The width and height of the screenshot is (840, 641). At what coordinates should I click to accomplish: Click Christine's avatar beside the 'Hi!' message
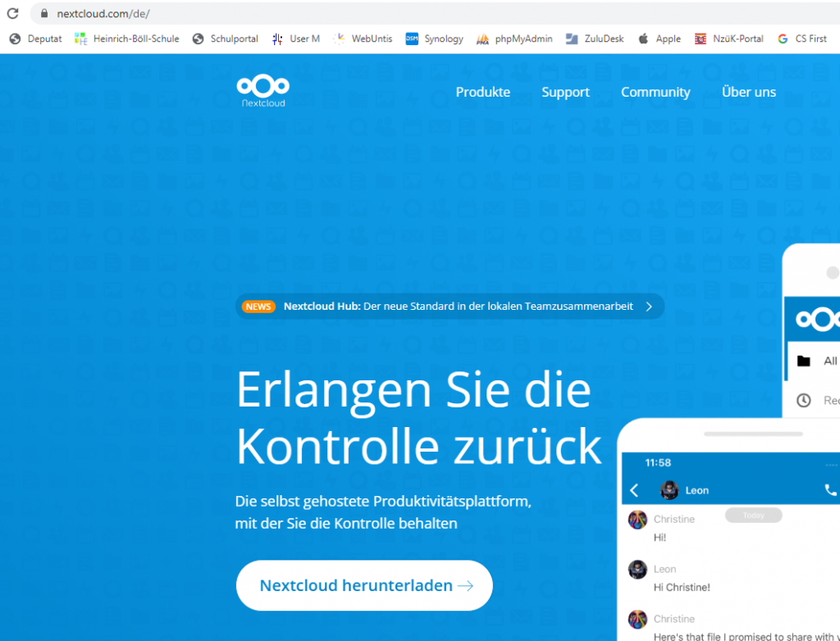[x=637, y=520]
